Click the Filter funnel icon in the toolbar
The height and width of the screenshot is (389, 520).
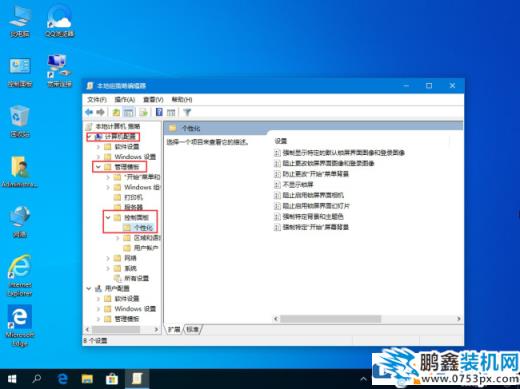tap(187, 112)
